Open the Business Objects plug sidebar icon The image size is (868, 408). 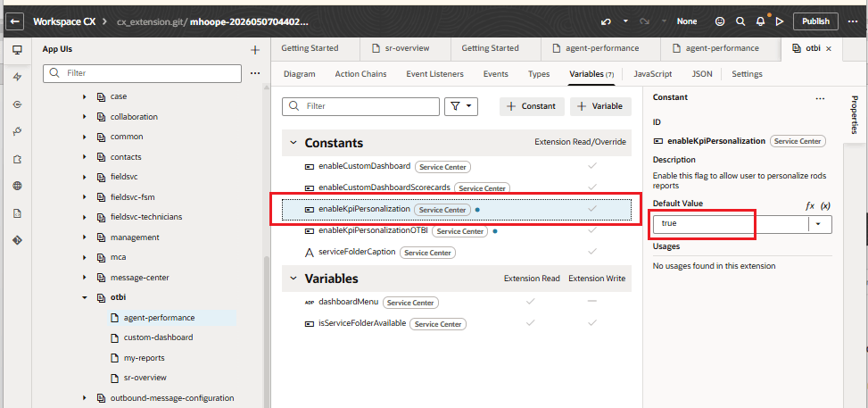coord(17,131)
